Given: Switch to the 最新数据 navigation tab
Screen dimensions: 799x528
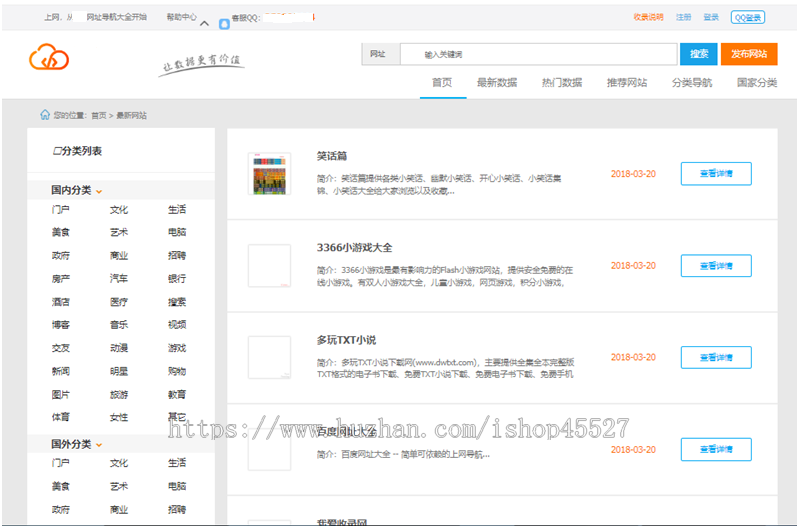Looking at the screenshot, I should click(x=497, y=82).
